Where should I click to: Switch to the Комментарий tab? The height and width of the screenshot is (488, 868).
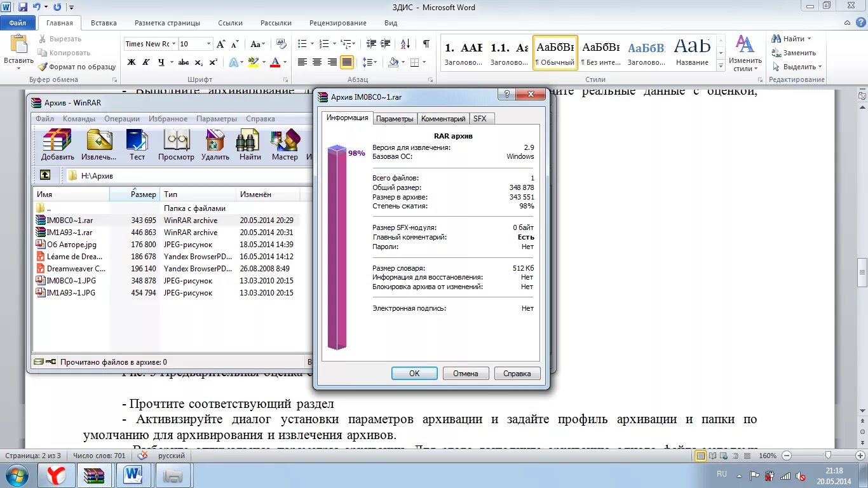443,119
